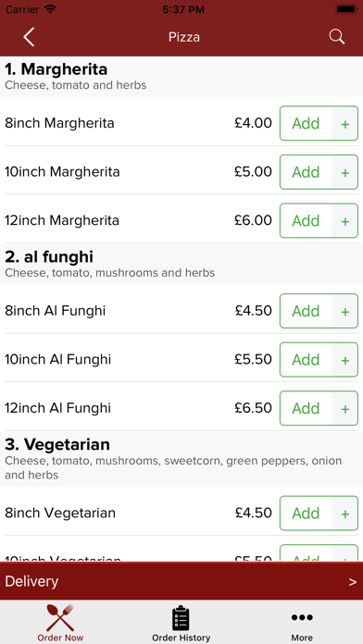363x644 pixels.
Task: Open the Order History clipboard icon
Action: pyautogui.click(x=181, y=618)
